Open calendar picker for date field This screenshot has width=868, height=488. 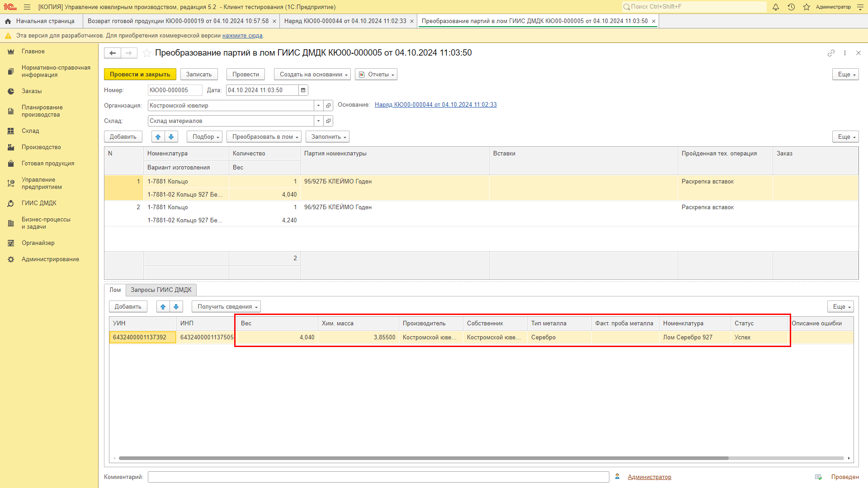coord(303,90)
